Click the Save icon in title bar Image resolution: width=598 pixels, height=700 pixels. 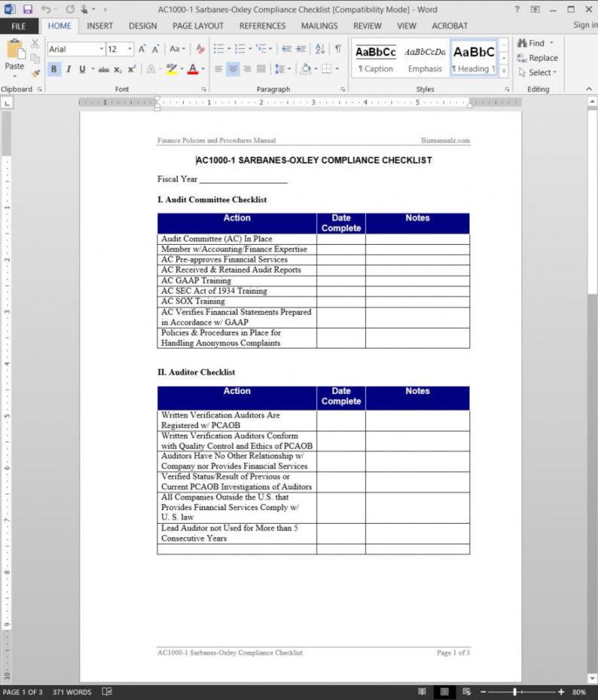click(x=28, y=9)
